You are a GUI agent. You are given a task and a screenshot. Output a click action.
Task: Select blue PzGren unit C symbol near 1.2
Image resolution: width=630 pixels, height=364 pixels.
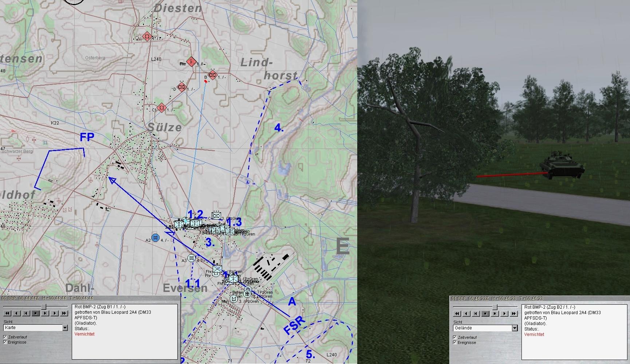216,216
